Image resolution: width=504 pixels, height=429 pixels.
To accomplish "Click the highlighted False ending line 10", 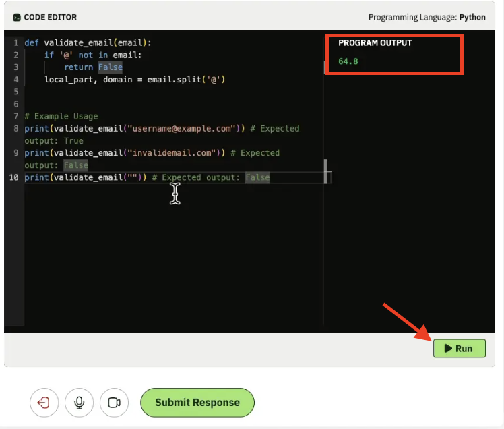I will pyautogui.click(x=257, y=177).
